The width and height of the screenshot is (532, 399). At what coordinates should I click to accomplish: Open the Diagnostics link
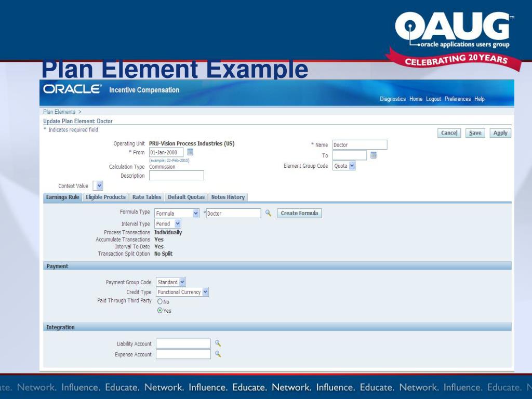coord(393,99)
